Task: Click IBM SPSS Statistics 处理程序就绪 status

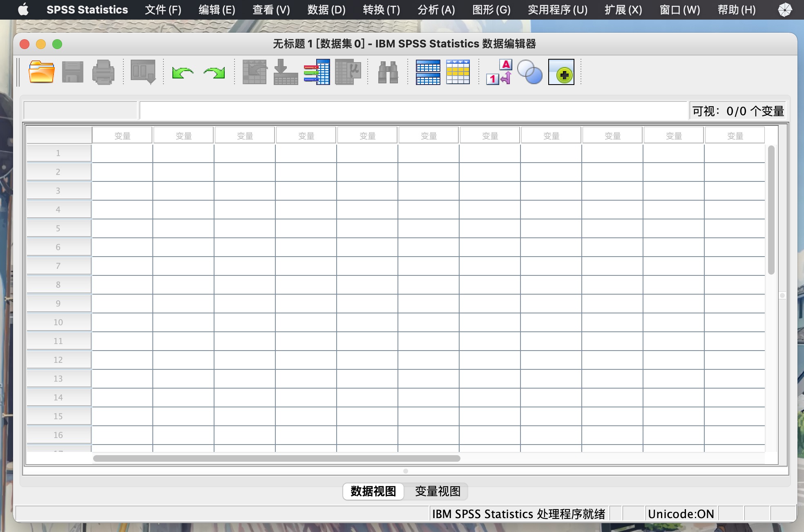Action: pyautogui.click(x=519, y=514)
